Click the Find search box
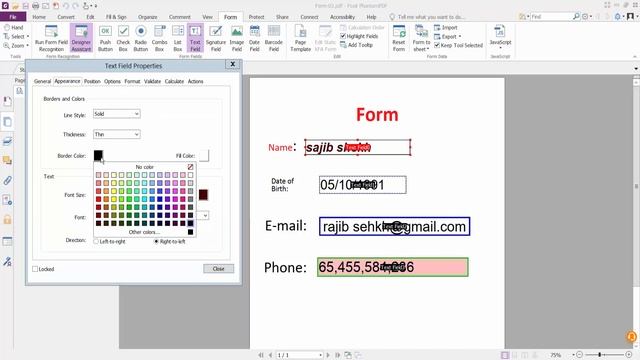This screenshot has width=640, height=360. tap(551, 16)
